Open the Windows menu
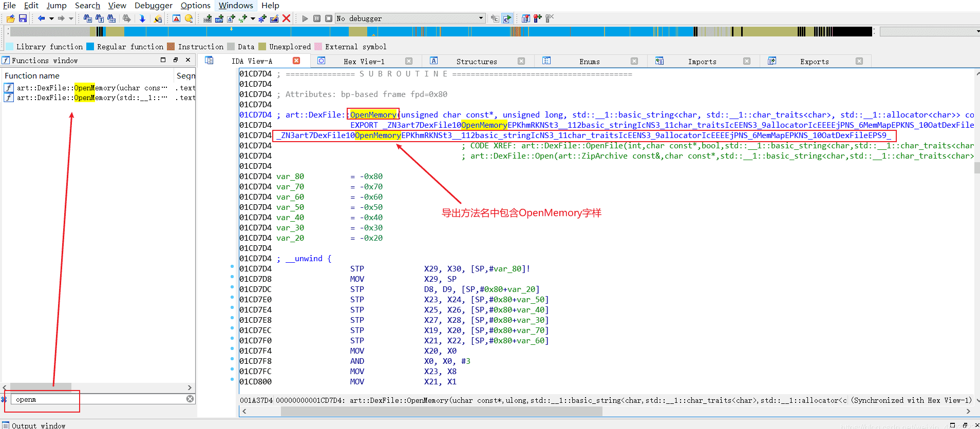The height and width of the screenshot is (429, 980). [236, 5]
